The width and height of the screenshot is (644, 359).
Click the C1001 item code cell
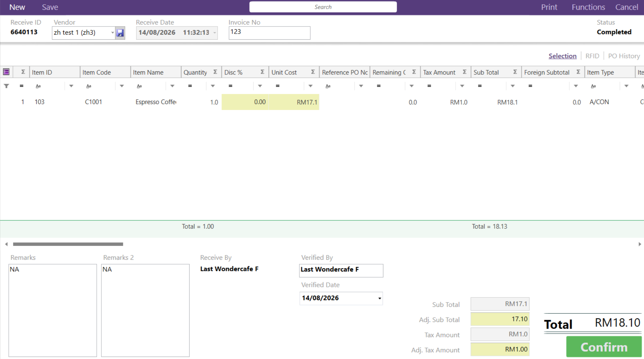(x=105, y=102)
